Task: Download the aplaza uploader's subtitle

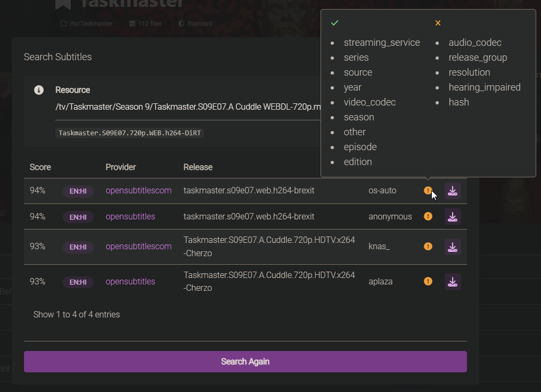Action: pyautogui.click(x=452, y=282)
